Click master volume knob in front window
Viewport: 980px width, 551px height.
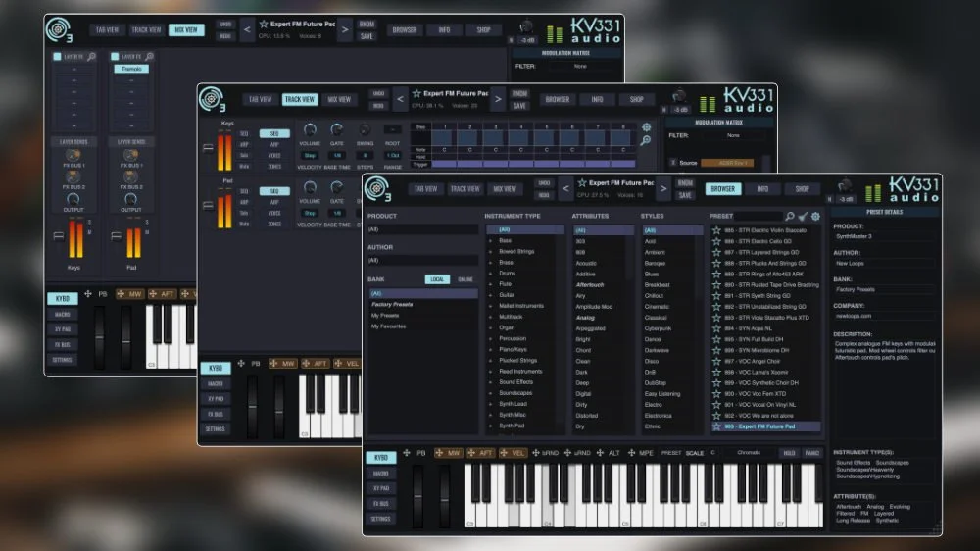846,185
